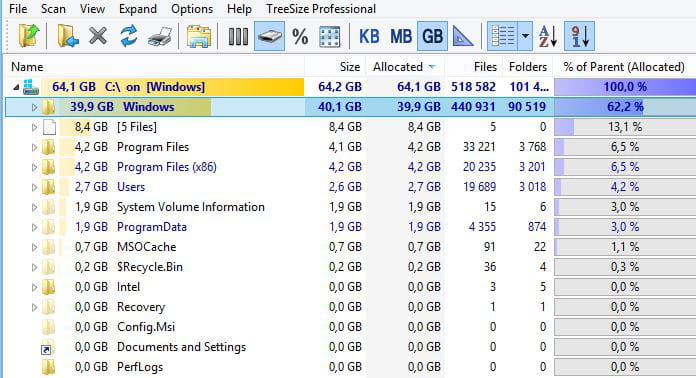Click the 62,2 % bar for Windows
Image resolution: width=696 pixels, height=378 pixels.
pyautogui.click(x=625, y=107)
